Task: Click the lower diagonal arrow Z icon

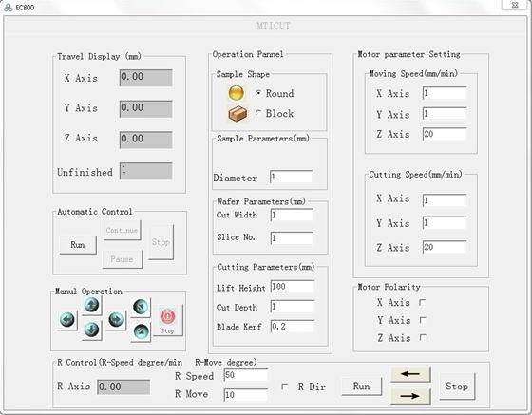Action: pyautogui.click(x=141, y=332)
